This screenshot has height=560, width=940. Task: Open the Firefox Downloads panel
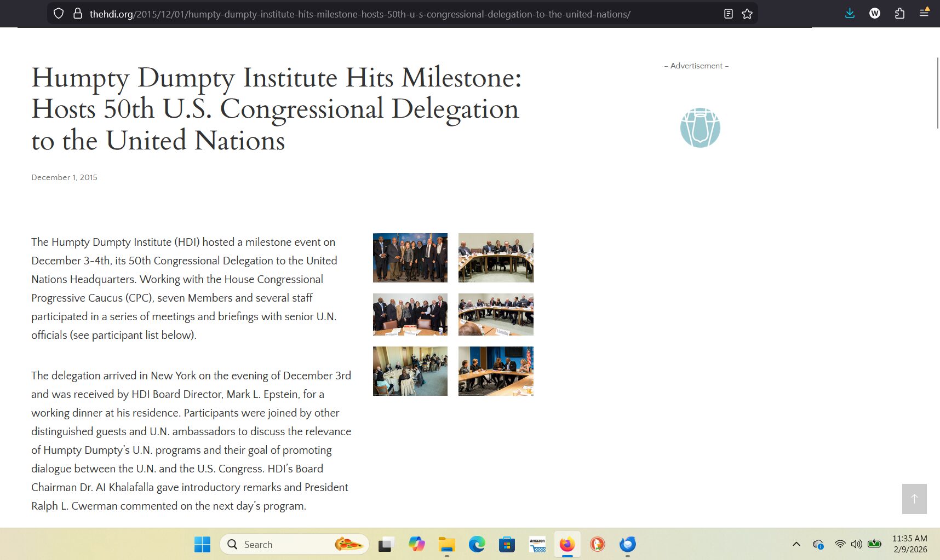click(x=850, y=13)
